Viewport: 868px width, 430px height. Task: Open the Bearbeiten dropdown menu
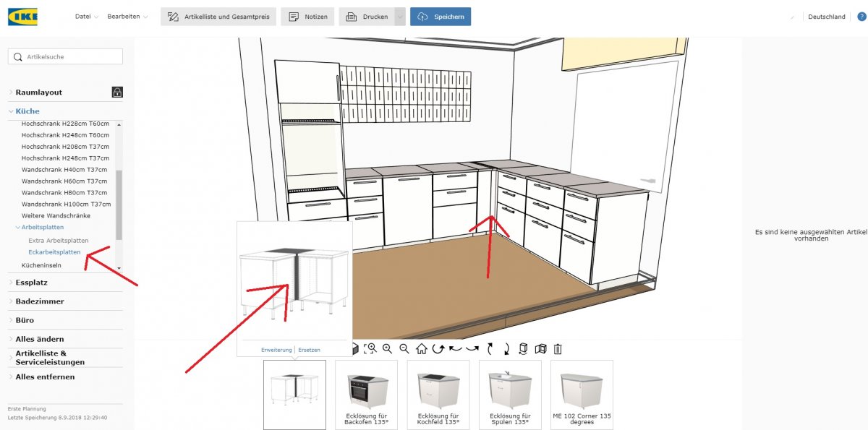pyautogui.click(x=127, y=17)
